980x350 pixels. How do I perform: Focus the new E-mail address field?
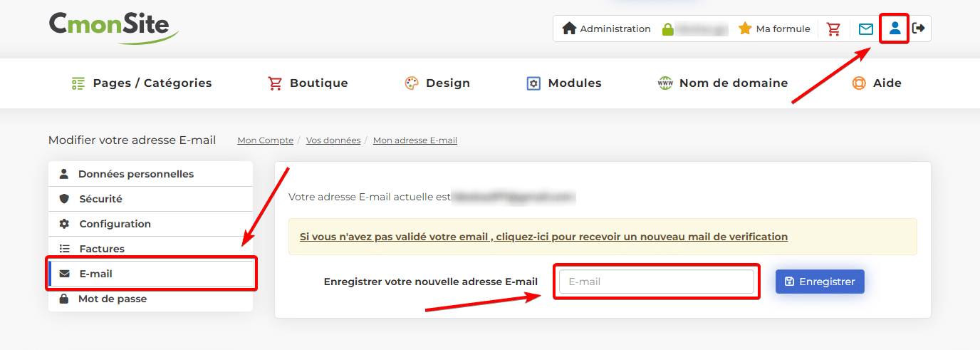click(657, 282)
